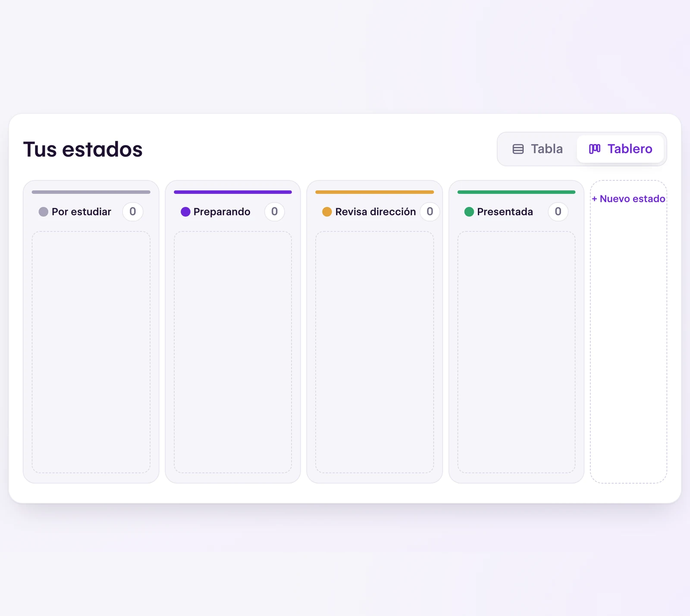
Task: Click the gray dot of Por estudiar
Action: pos(44,212)
